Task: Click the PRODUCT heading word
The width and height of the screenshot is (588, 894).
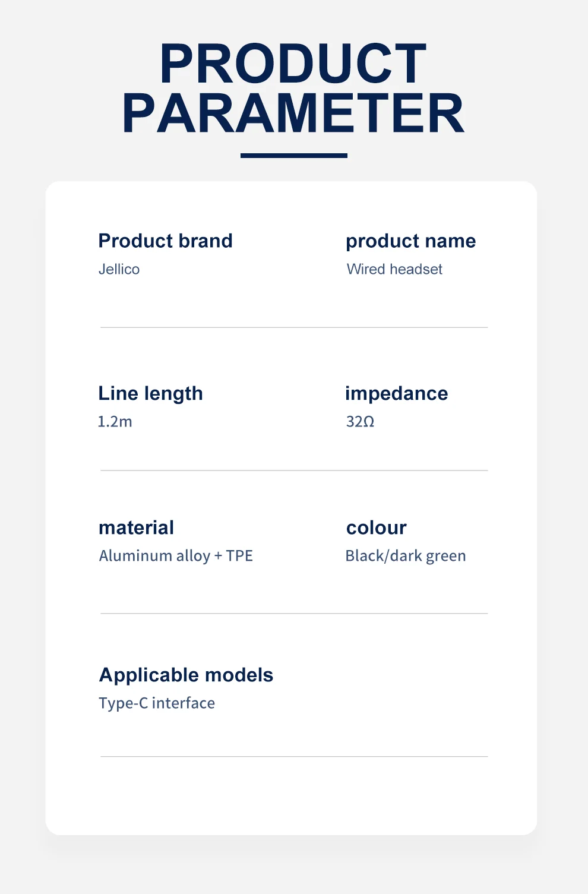Action: pos(293,64)
